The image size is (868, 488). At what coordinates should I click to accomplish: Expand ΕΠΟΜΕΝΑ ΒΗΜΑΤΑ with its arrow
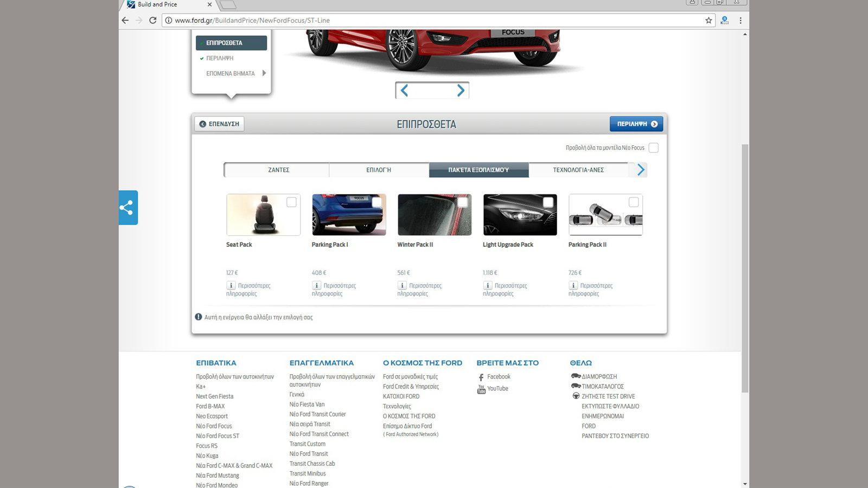tap(264, 73)
